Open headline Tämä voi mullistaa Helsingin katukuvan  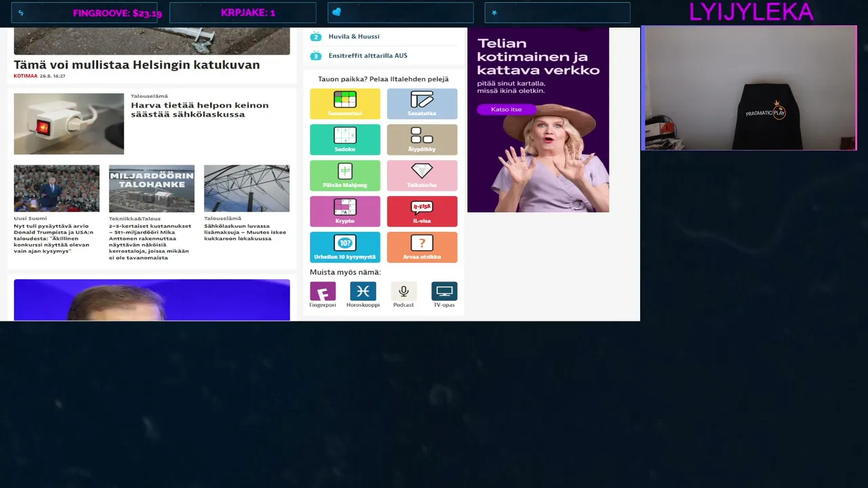point(137,65)
